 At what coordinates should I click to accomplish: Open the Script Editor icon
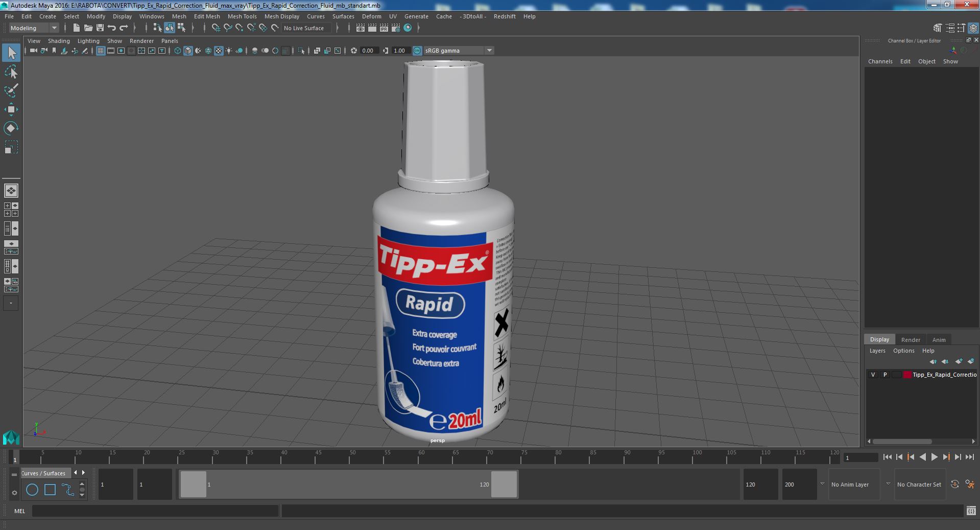(x=971, y=511)
